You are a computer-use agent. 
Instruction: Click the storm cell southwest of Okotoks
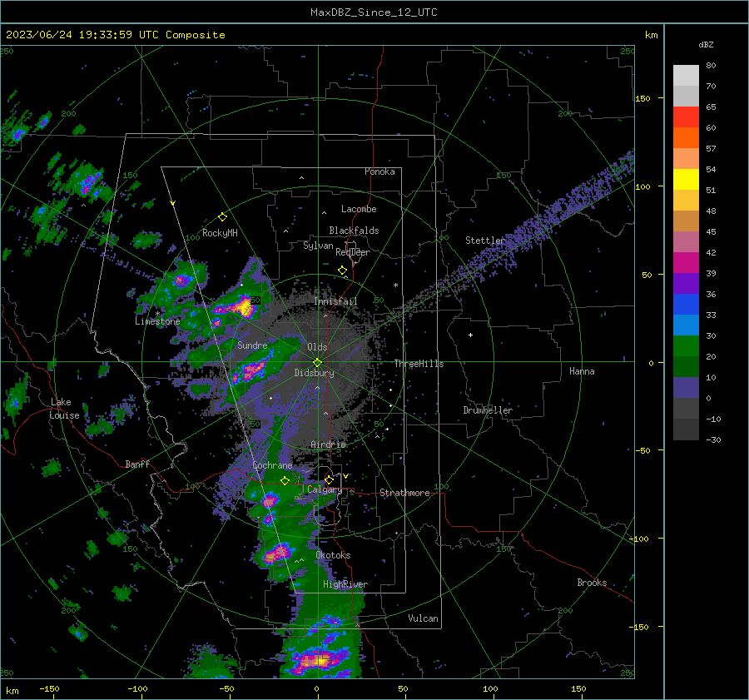tap(276, 554)
